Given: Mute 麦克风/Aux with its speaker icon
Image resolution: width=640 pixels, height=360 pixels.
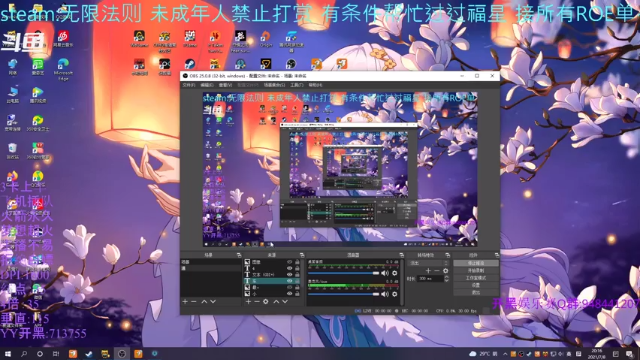Looking at the screenshot, I should [x=385, y=294].
